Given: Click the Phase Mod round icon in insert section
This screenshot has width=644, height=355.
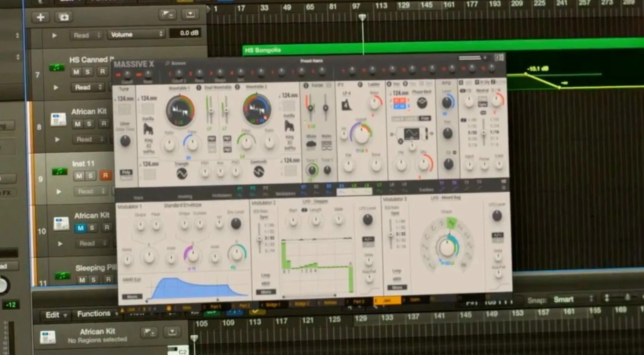Looking at the screenshot, I should [x=422, y=102].
